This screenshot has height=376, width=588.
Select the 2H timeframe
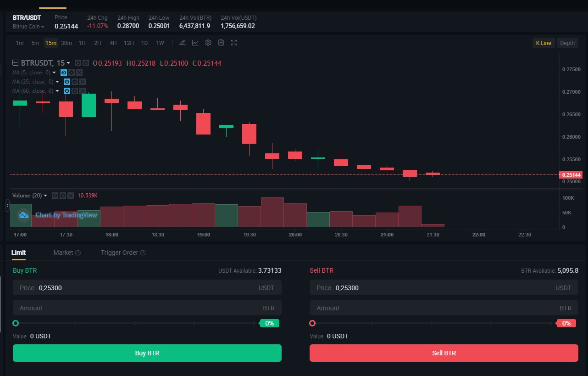98,43
